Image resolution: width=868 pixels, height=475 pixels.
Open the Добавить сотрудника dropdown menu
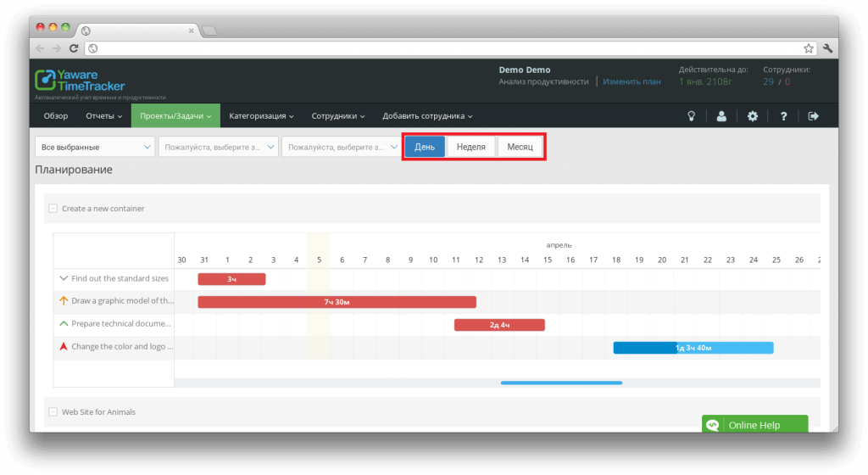[427, 116]
